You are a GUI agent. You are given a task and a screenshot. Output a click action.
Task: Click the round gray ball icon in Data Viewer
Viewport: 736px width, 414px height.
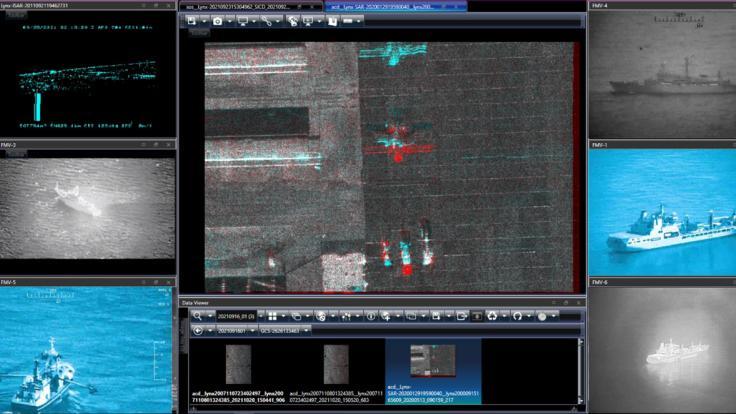[x=542, y=316]
